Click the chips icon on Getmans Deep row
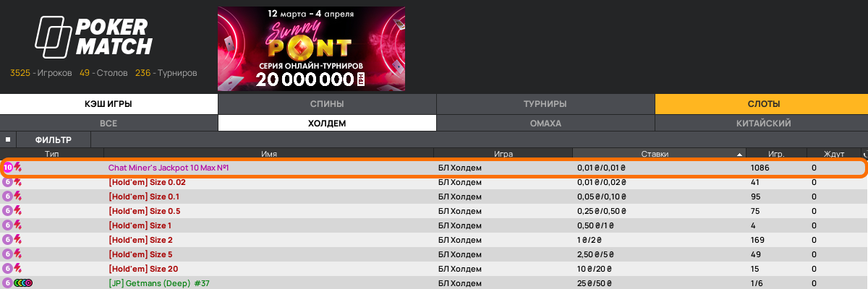868x289 pixels. click(24, 283)
